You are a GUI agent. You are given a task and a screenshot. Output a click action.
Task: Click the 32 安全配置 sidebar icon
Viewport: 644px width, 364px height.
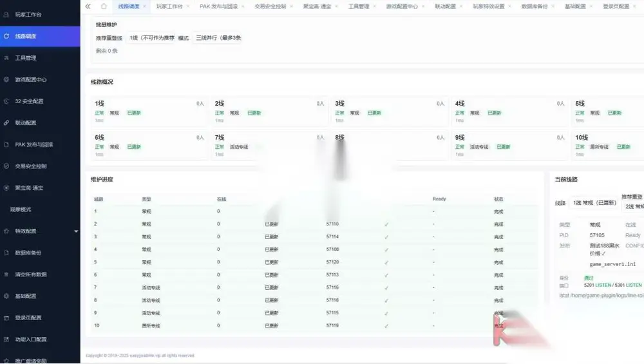click(6, 101)
